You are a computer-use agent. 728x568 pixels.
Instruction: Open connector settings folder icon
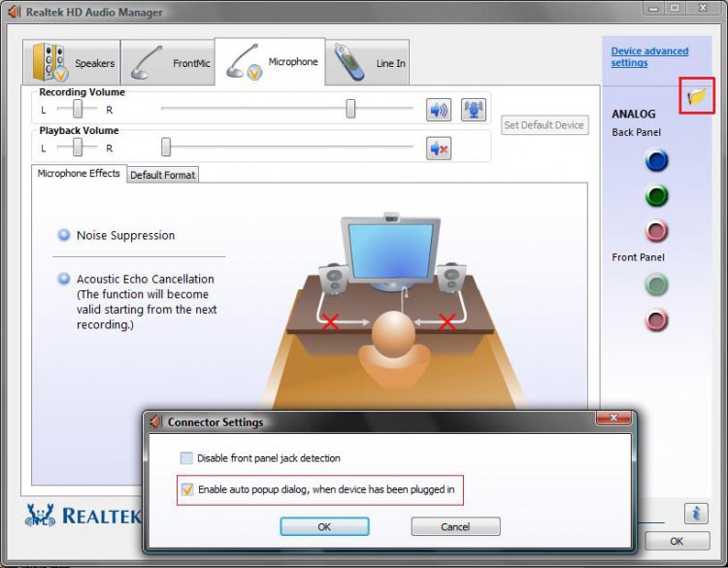(x=696, y=96)
